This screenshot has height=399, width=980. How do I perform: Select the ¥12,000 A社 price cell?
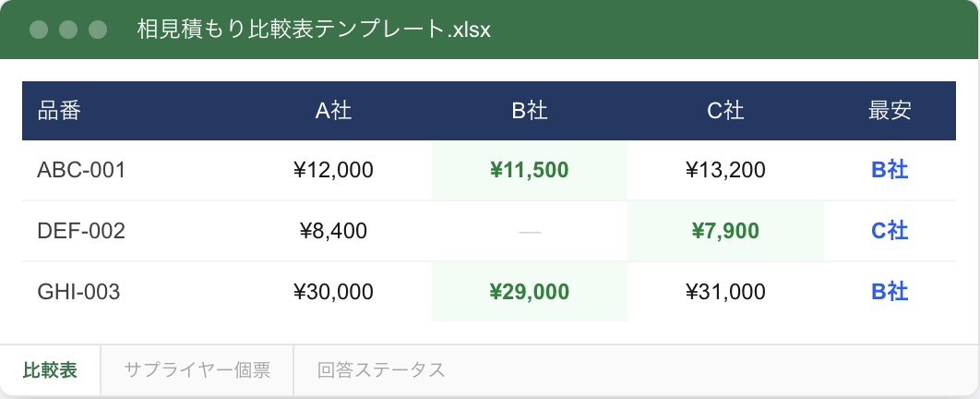pos(333,170)
